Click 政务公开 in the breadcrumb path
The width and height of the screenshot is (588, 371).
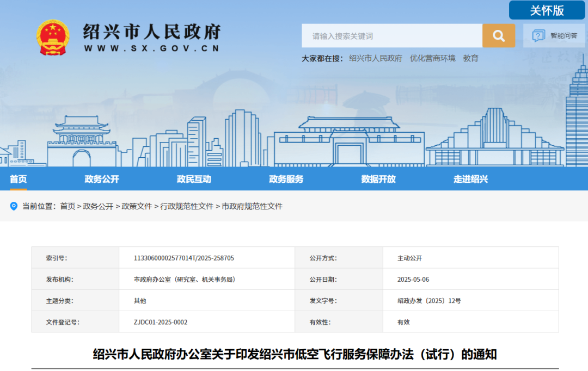click(98, 206)
